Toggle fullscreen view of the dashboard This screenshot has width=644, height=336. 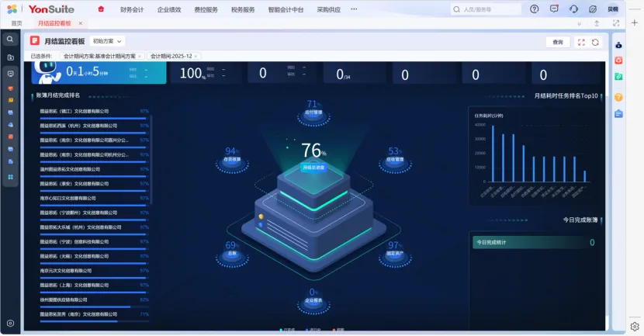coord(581,42)
